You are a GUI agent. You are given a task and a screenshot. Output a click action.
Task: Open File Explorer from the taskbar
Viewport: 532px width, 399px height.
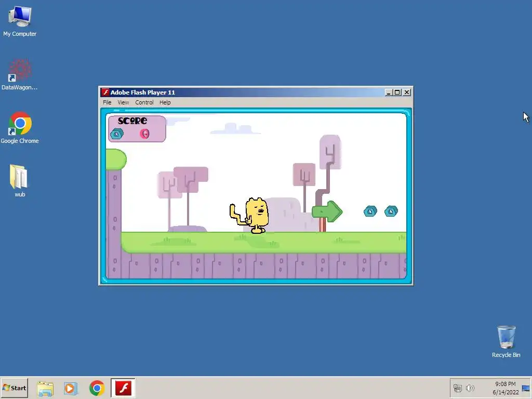pos(45,389)
